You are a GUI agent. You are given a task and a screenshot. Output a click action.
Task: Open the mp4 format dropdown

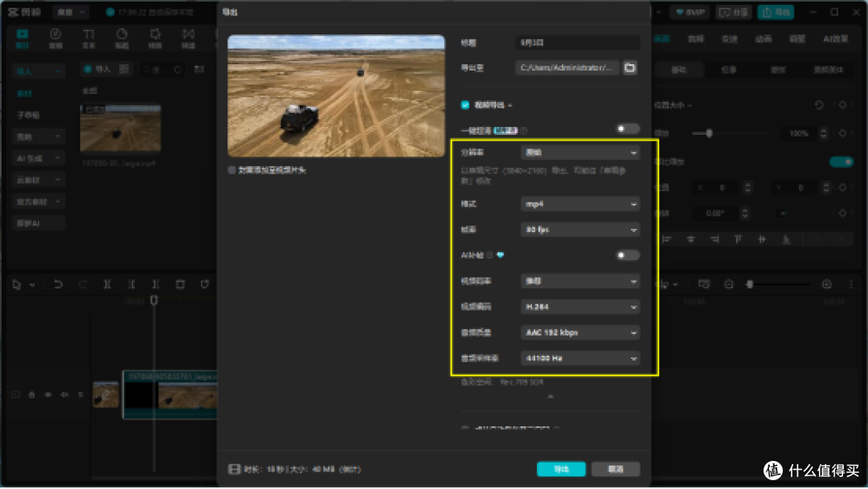click(x=580, y=204)
